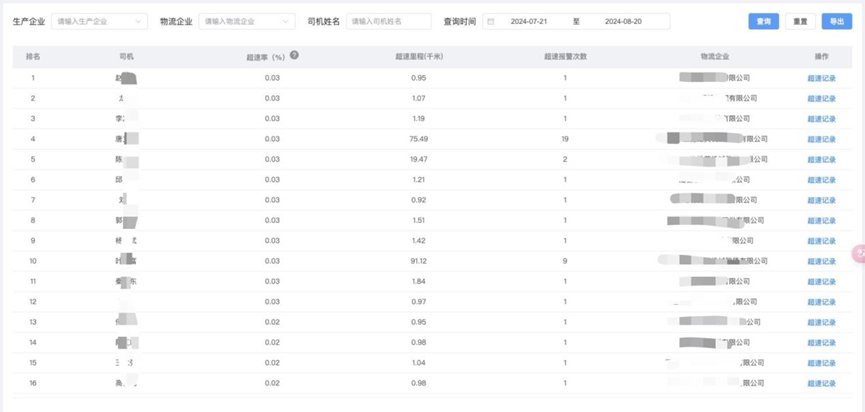865x412 pixels.
Task: Select the end date 2024-08-20
Action: 623,22
